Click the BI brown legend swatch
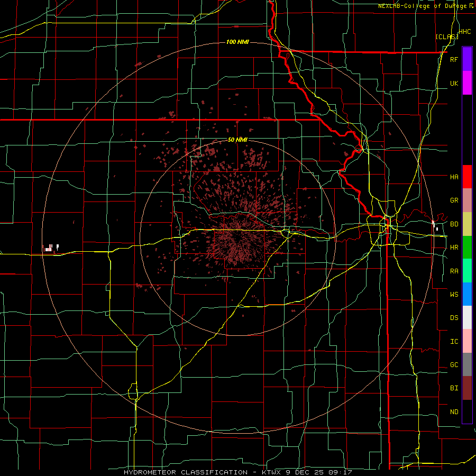The width and height of the screenshot is (476, 476). pyautogui.click(x=467, y=388)
